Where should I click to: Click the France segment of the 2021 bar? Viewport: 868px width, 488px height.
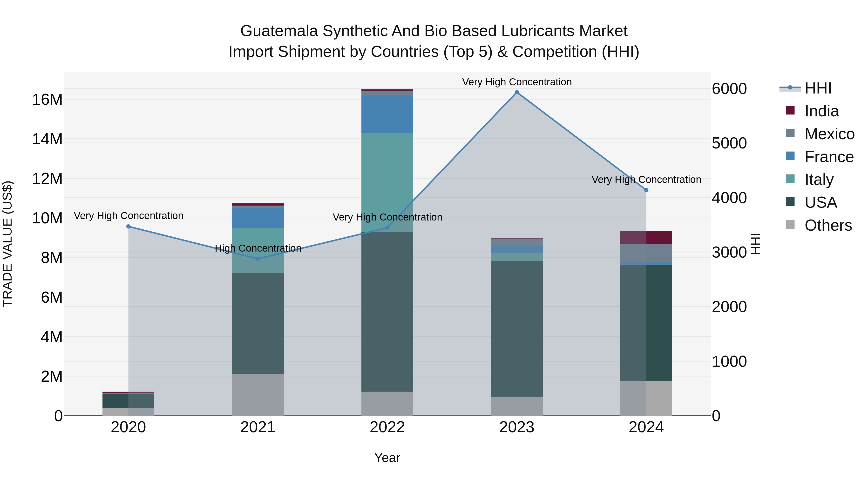[258, 218]
